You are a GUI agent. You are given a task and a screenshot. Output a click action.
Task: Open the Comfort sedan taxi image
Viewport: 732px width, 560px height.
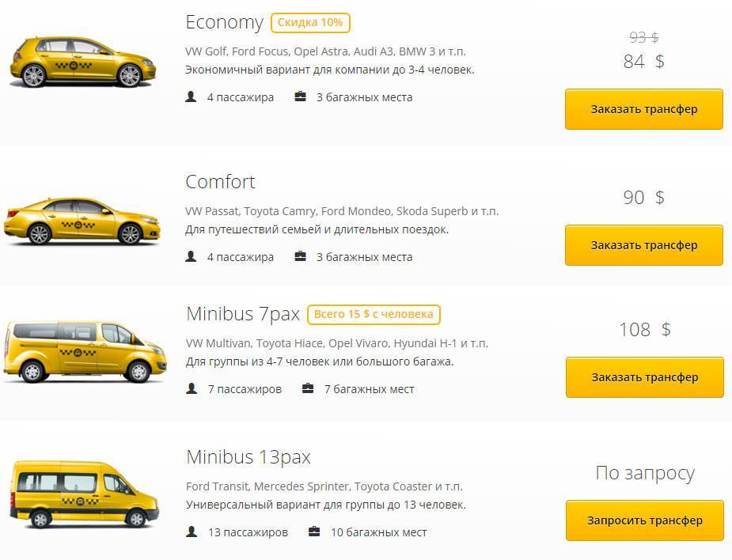[74, 218]
